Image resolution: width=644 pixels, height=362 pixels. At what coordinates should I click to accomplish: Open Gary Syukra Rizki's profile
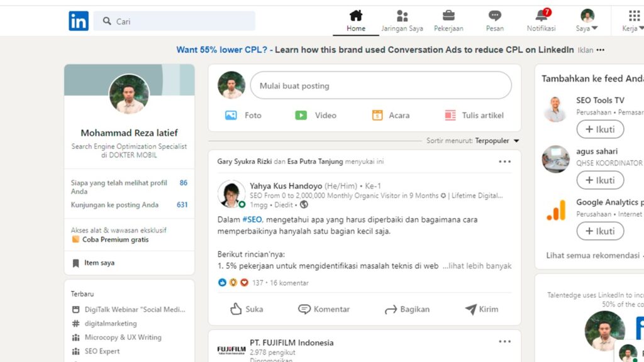[x=245, y=162]
